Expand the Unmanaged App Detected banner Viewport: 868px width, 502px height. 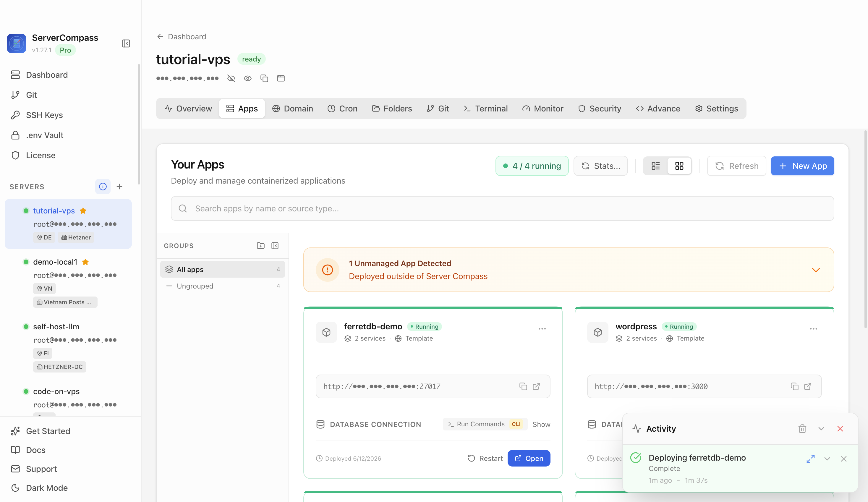coord(816,270)
